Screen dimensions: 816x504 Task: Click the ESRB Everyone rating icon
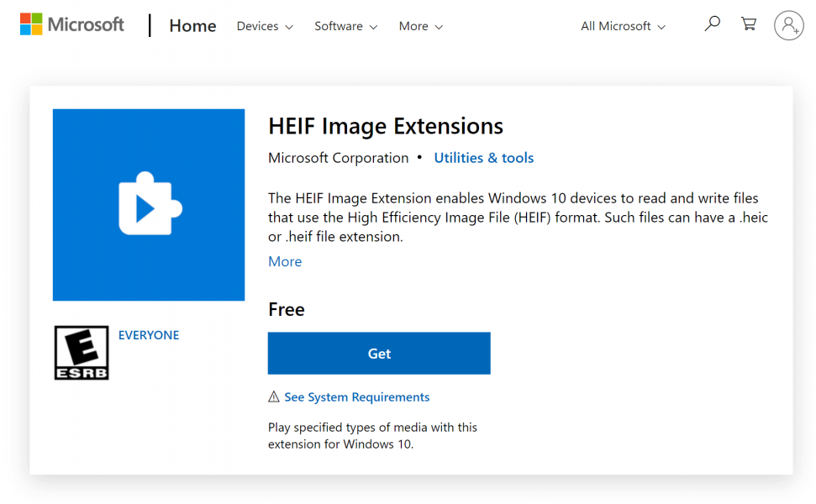point(82,352)
